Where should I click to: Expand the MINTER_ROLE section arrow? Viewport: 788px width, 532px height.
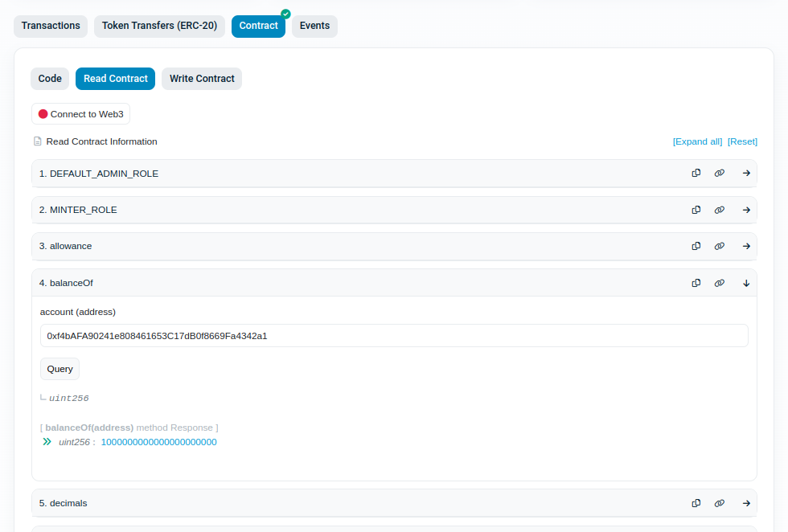pyautogui.click(x=746, y=210)
